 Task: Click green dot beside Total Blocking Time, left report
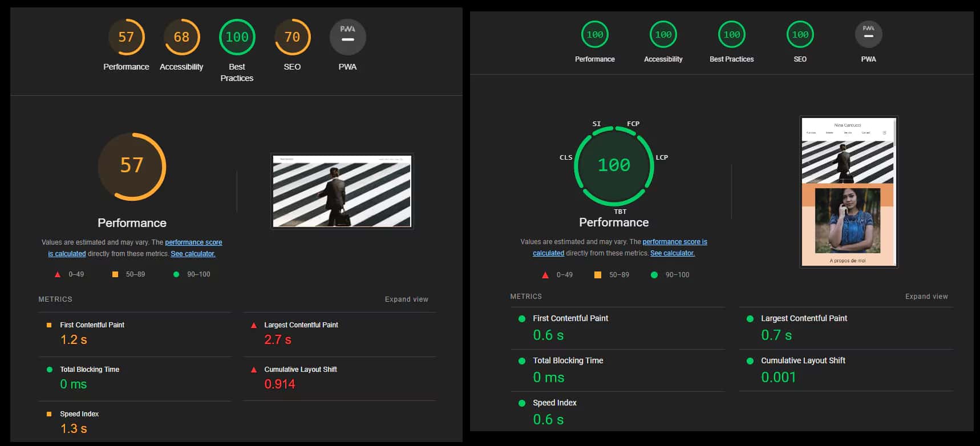49,370
